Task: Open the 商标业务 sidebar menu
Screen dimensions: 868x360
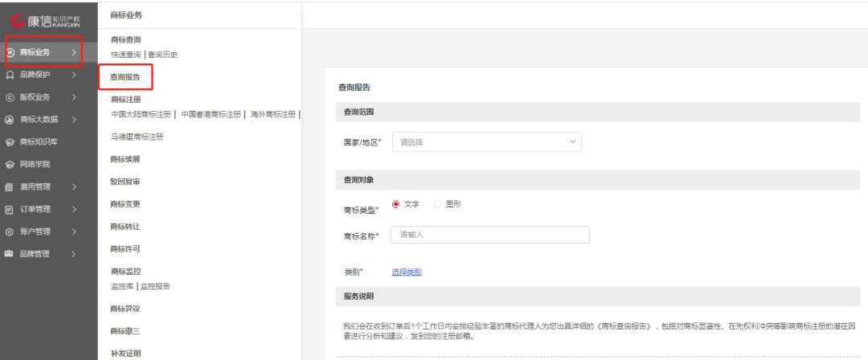Action: pos(44,53)
